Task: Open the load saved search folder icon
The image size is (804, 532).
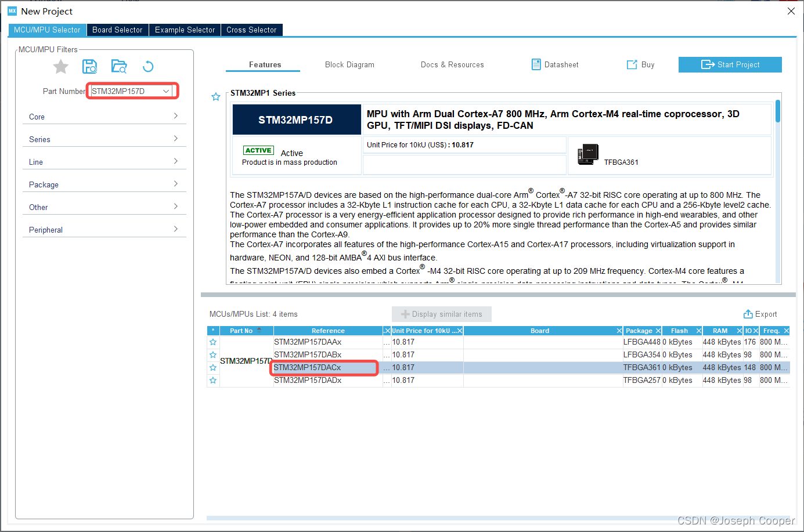Action: 119,67
